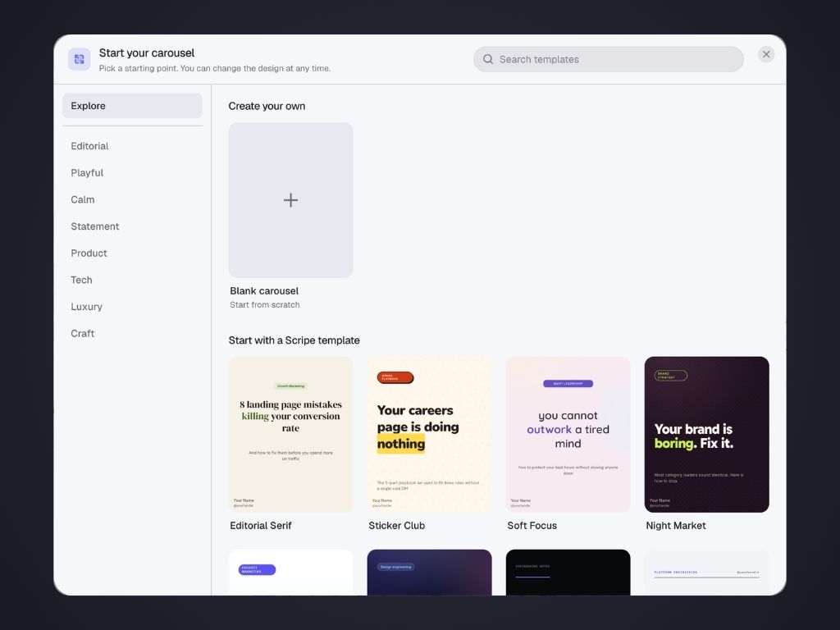840x630 pixels.
Task: Open the Editorial category
Action: pyautogui.click(x=132, y=146)
